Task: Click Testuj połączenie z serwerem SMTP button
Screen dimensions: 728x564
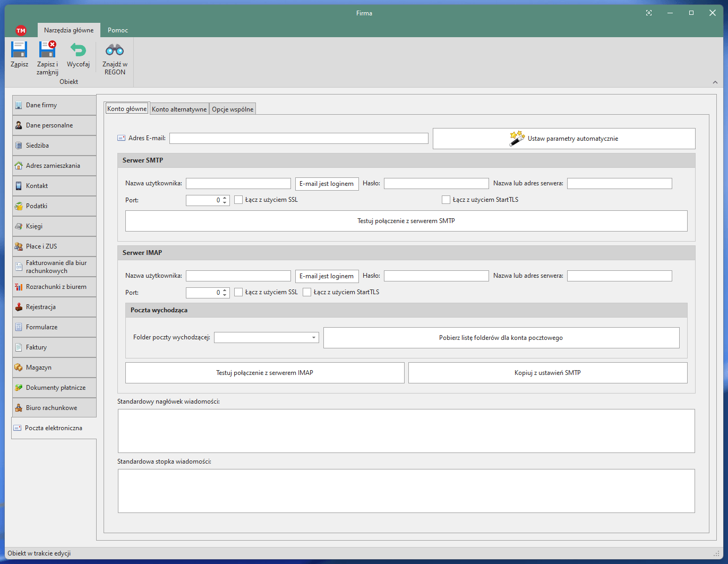Action: pos(406,221)
